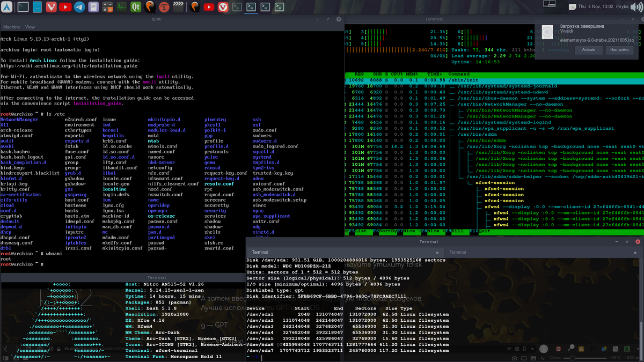The image size is (644, 362).
Task: Open the purple notes app launcher
Action: (x=93, y=7)
